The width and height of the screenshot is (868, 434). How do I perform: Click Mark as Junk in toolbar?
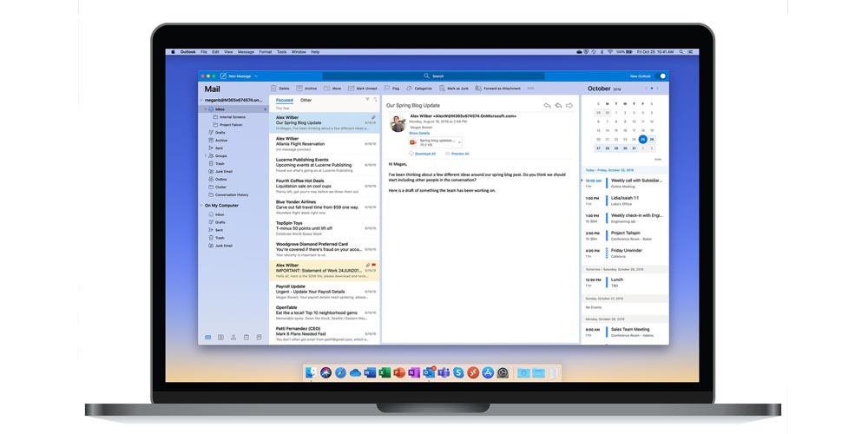[x=453, y=88]
